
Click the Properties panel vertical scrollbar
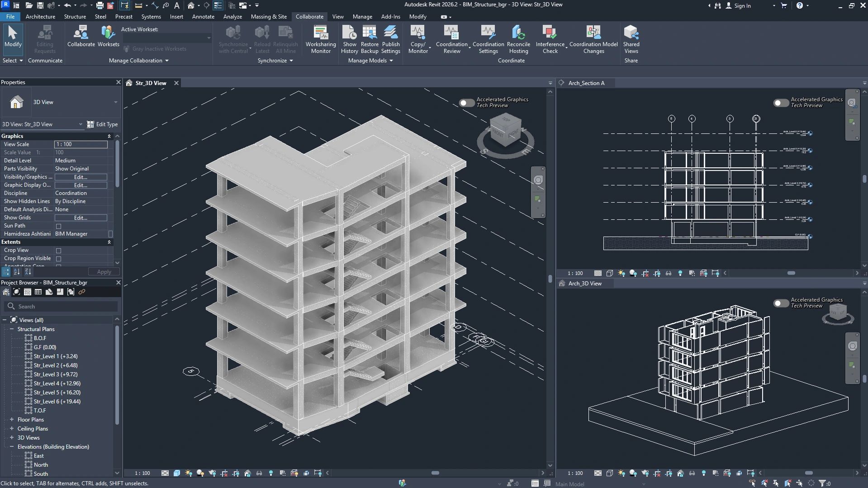(117, 164)
